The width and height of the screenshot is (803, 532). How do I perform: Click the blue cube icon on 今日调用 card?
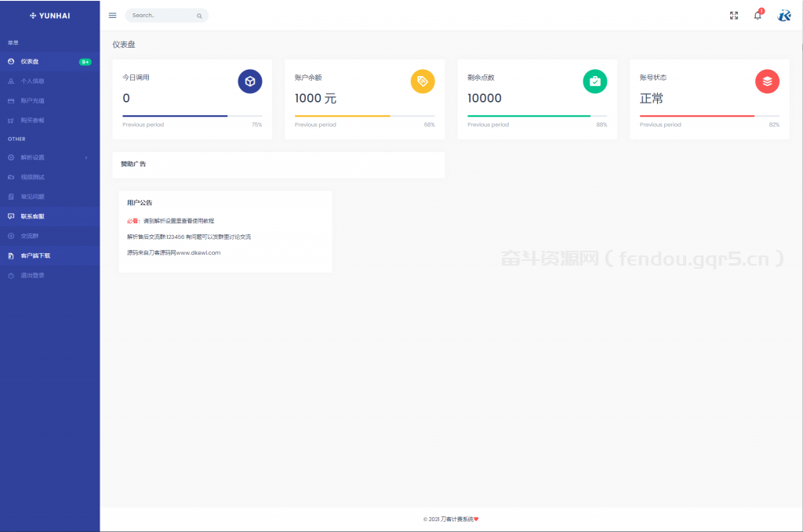coord(249,81)
